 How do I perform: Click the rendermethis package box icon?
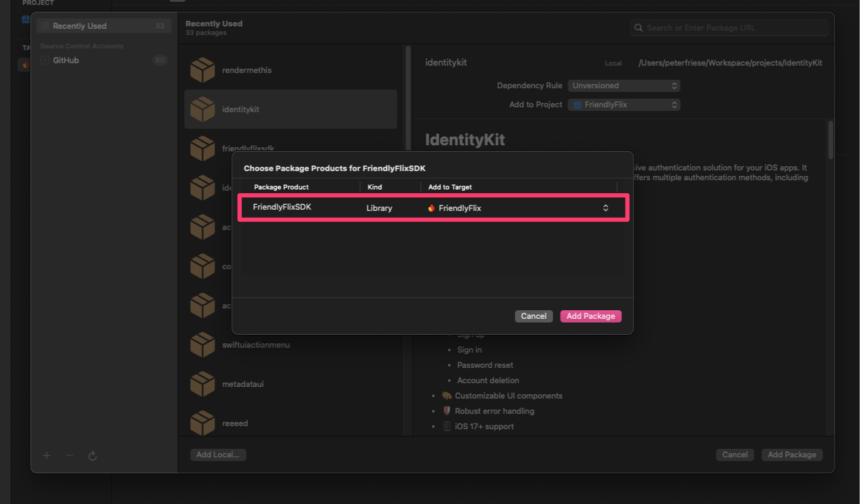point(202,70)
